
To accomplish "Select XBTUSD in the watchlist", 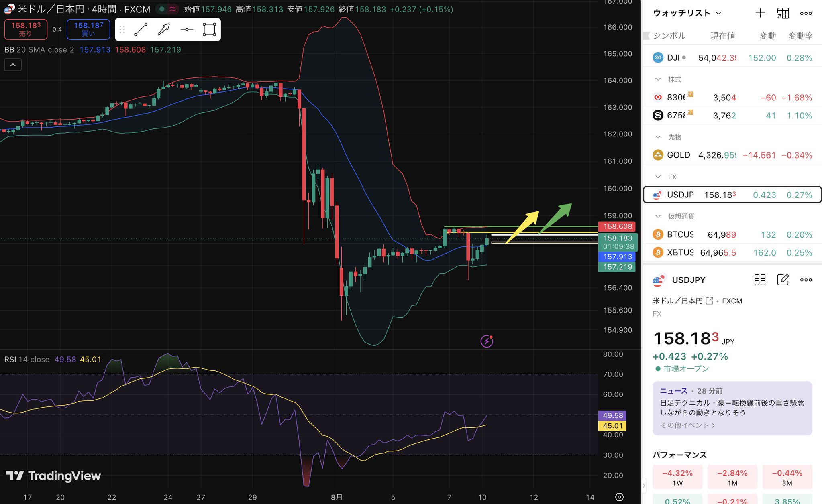I will click(x=732, y=253).
